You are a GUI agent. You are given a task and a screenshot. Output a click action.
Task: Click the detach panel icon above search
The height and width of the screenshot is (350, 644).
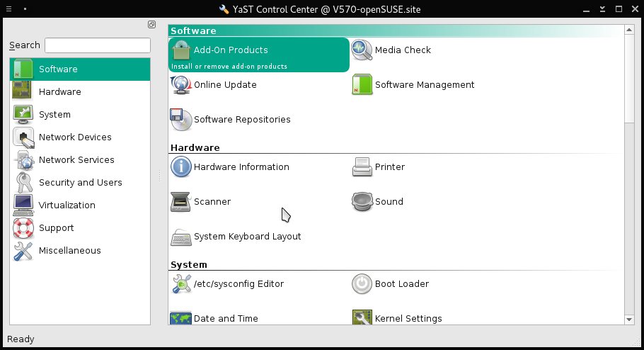pyautogui.click(x=151, y=25)
